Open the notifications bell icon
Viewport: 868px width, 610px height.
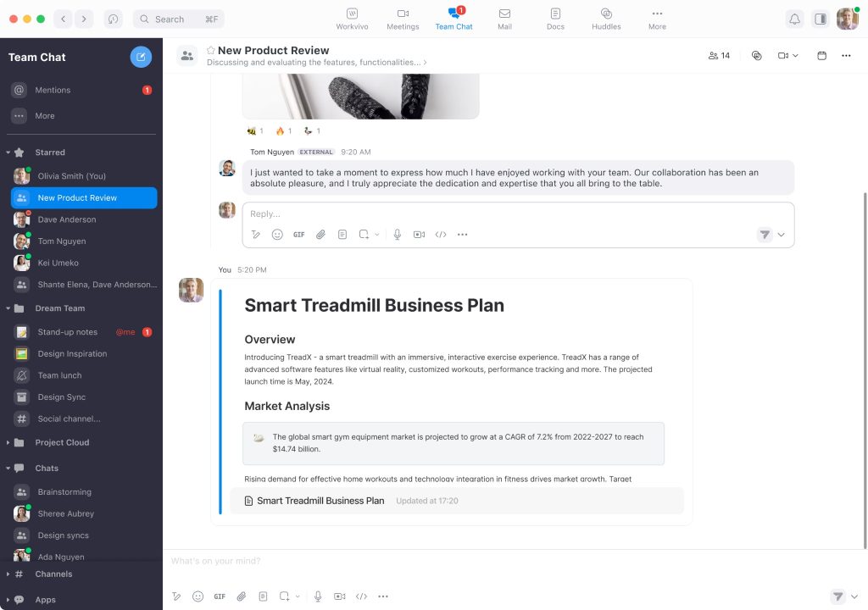tap(794, 19)
